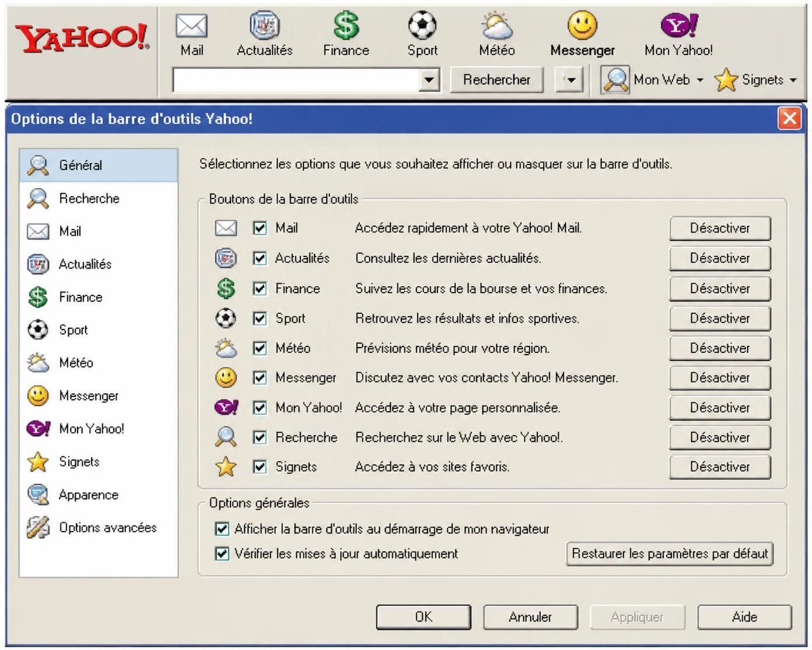Click the Yahoo toolbar search input field
Viewport: 812px width, 650px height.
coord(296,80)
